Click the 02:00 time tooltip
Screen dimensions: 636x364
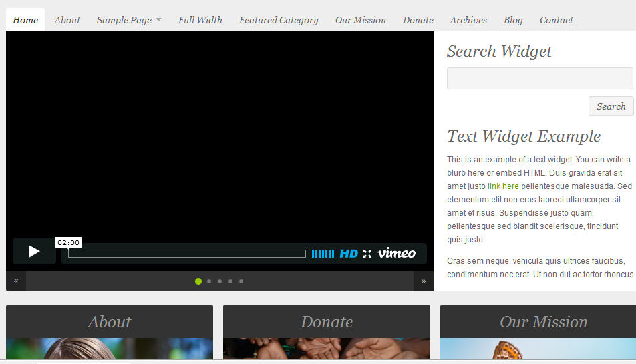click(69, 242)
